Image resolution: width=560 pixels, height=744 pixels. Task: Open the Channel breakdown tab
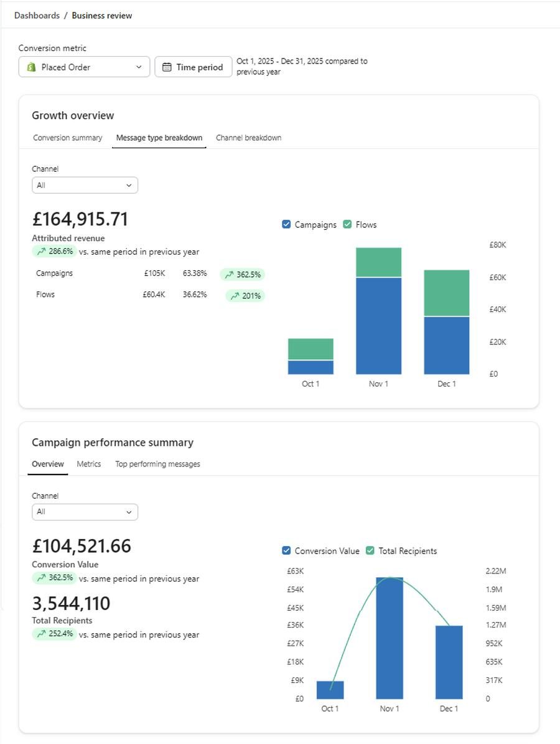(x=248, y=138)
